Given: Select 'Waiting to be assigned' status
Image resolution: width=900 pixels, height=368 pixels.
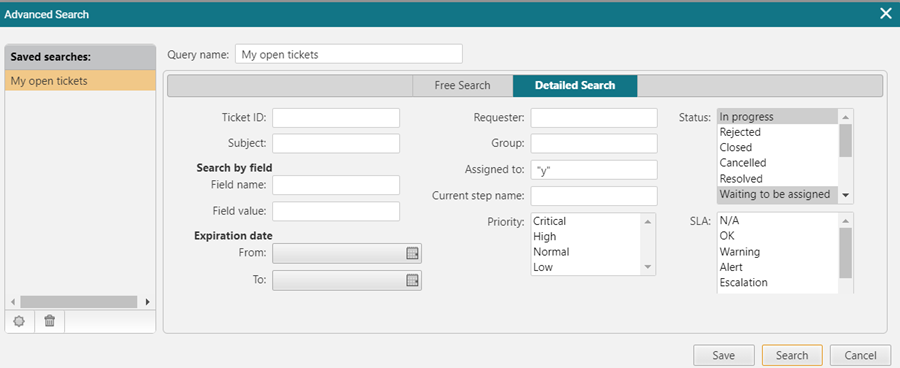Looking at the screenshot, I should [x=778, y=194].
